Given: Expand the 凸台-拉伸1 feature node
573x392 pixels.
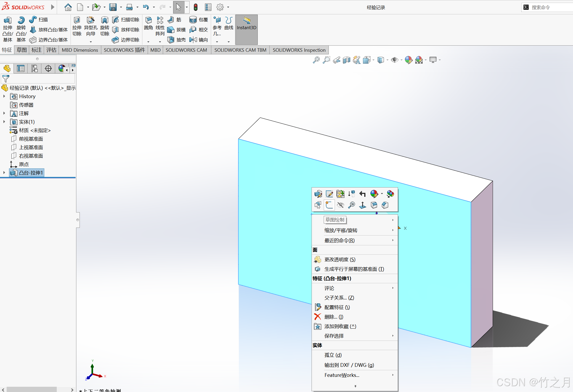Looking at the screenshot, I should click(4, 173).
